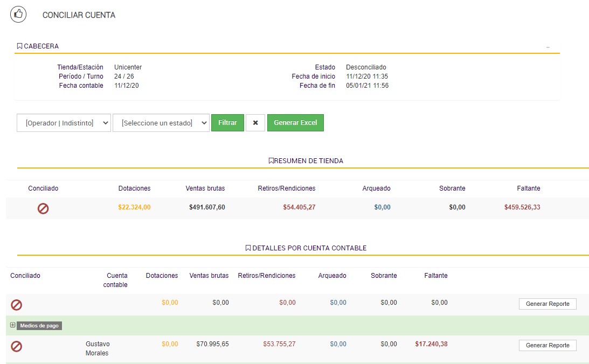The width and height of the screenshot is (589, 364).
Task: Click the Ventas brutas total $491.607,60
Action: (x=207, y=207)
